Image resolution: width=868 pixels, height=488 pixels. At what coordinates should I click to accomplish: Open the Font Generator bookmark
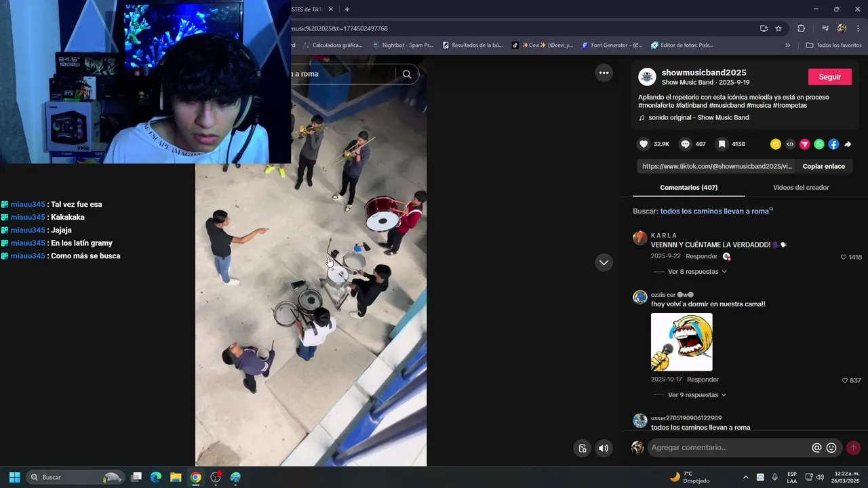[612, 45]
